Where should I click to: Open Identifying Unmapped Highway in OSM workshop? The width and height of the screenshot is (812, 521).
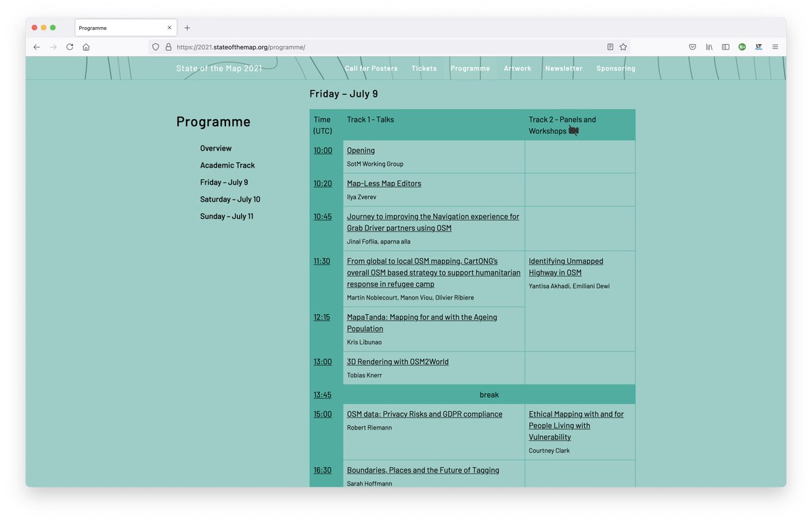point(566,267)
